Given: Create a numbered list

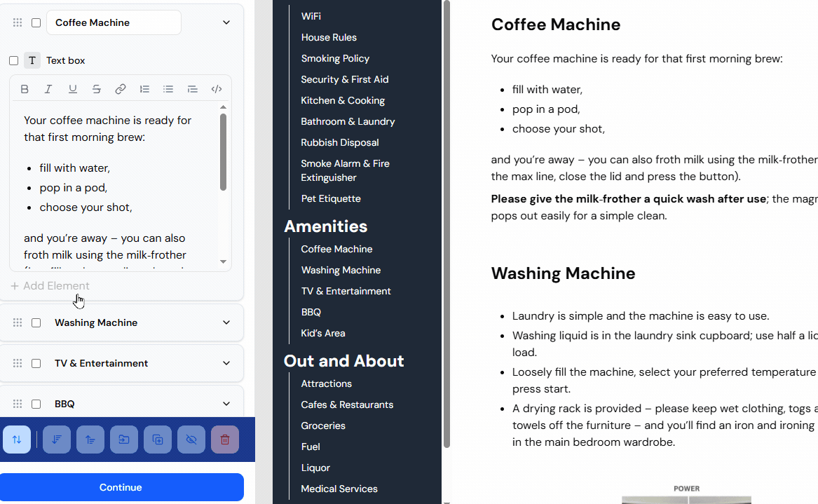Looking at the screenshot, I should click(144, 89).
